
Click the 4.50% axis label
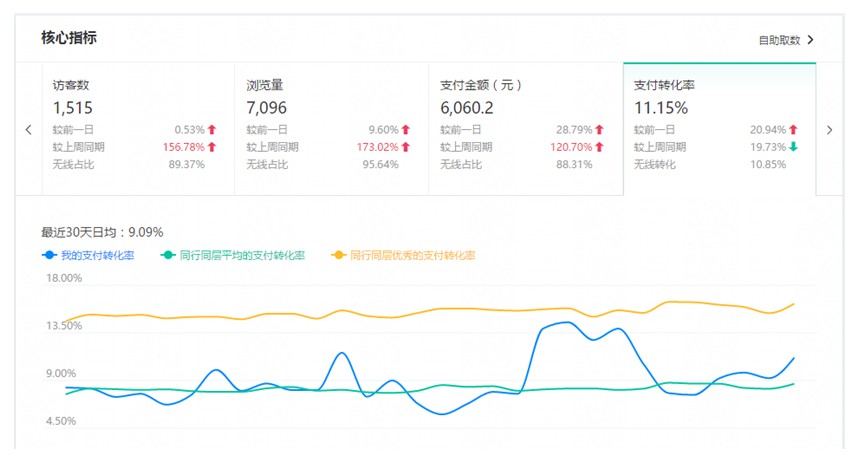coord(61,421)
